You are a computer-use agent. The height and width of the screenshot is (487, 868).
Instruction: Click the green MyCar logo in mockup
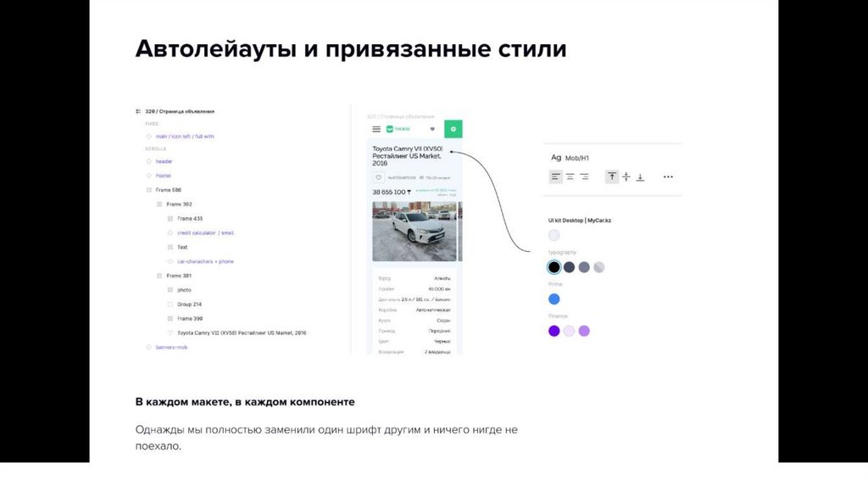[398, 129]
